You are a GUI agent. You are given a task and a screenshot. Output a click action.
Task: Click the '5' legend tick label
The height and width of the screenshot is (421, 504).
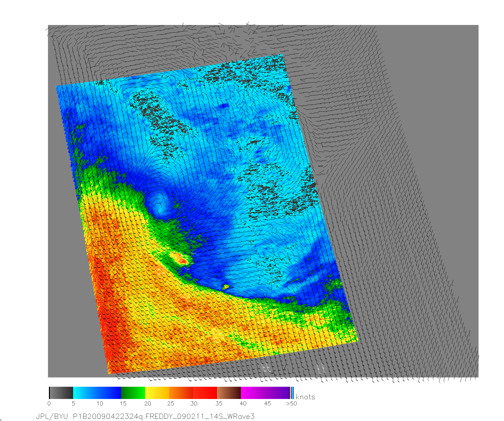(x=73, y=403)
